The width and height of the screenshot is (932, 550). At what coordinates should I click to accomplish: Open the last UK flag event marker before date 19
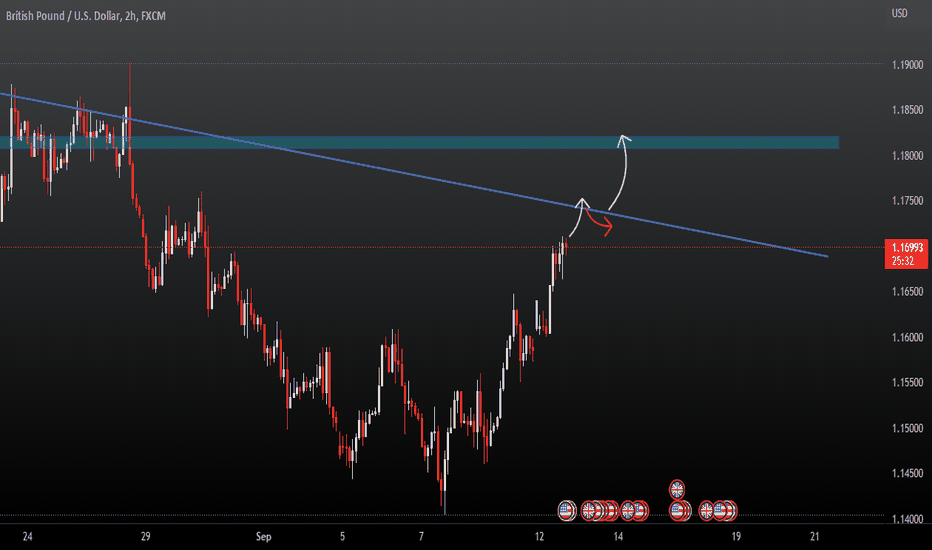[706, 510]
